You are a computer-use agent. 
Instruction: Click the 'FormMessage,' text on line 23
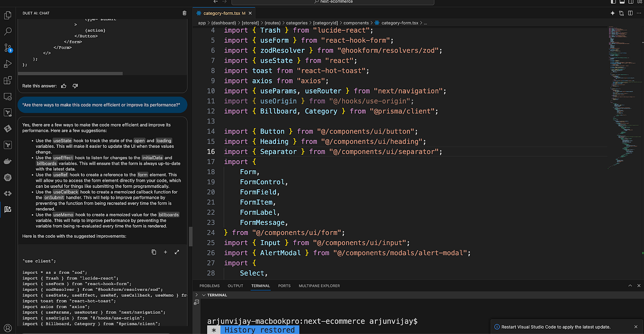(264, 223)
